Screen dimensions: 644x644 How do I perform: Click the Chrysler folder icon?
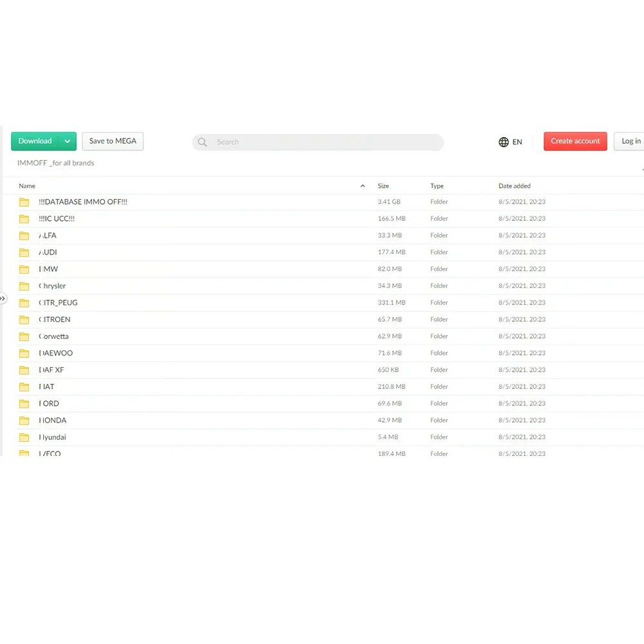(x=24, y=287)
